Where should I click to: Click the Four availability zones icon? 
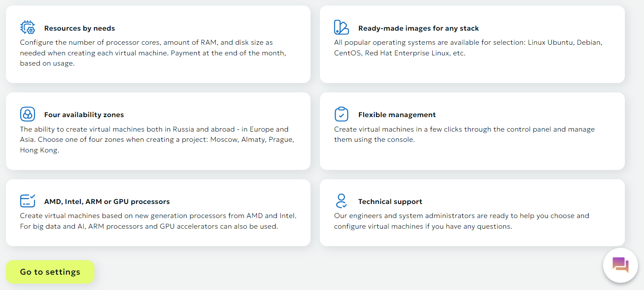pyautogui.click(x=28, y=114)
